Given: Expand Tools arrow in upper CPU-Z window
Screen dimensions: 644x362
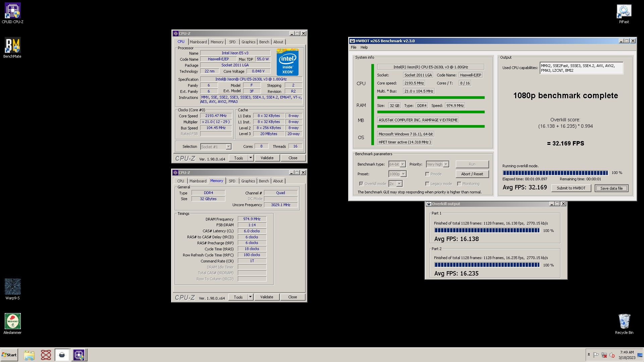Looking at the screenshot, I should coord(251,158).
